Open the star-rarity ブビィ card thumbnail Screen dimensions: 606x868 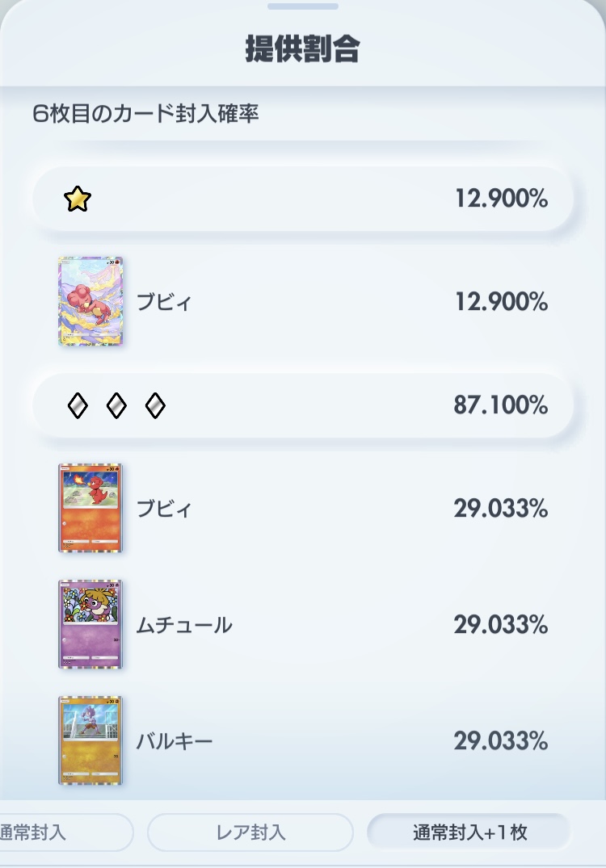pyautogui.click(x=90, y=301)
